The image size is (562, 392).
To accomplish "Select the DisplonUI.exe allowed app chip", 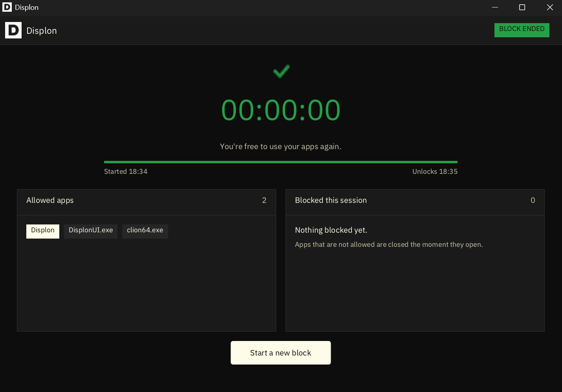I will (x=91, y=231).
